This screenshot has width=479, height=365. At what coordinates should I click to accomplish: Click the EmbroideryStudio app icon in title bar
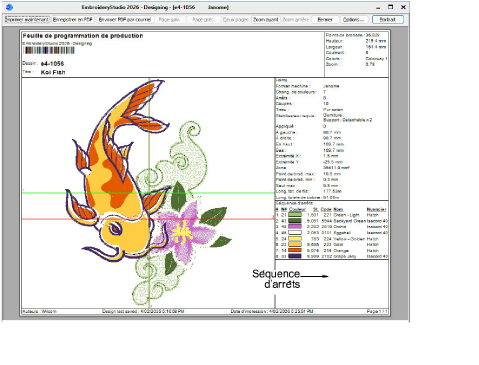pos(9,7)
